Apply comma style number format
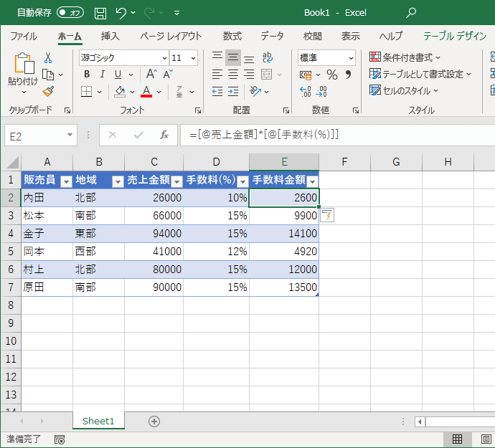 coord(348,75)
